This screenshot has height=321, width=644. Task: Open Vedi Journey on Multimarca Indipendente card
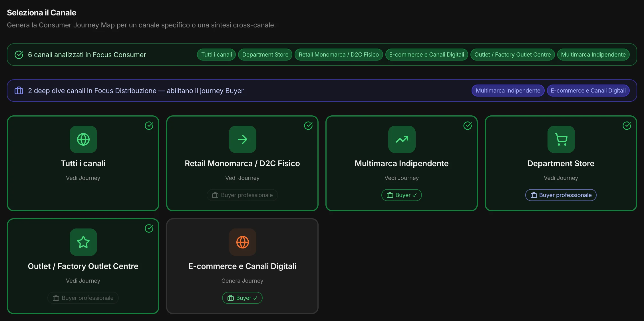(402, 178)
